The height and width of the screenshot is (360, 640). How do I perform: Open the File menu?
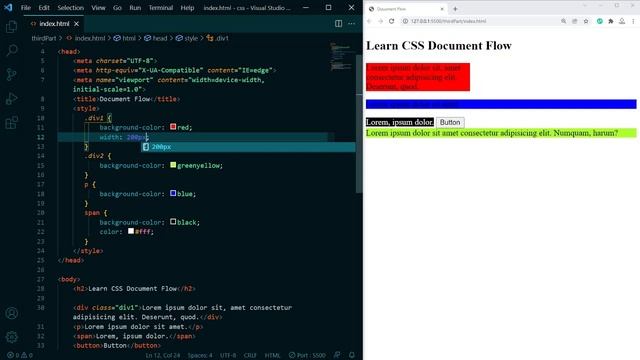tap(26, 8)
